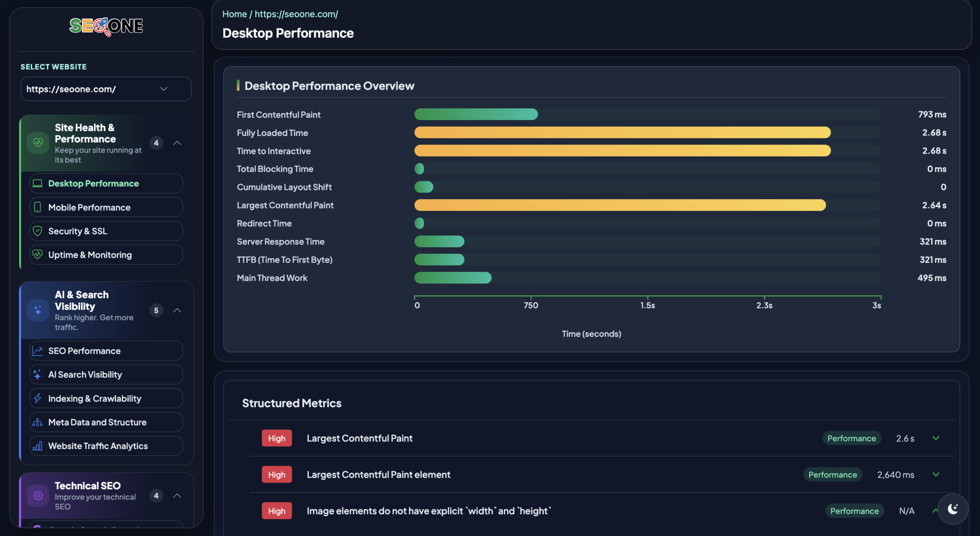This screenshot has width=980, height=536.
Task: Click the High badge on Largest Contentful Paint element
Action: (x=277, y=475)
